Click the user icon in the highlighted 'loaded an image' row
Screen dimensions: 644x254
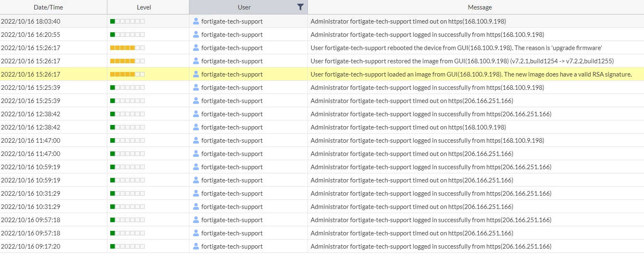pos(196,74)
